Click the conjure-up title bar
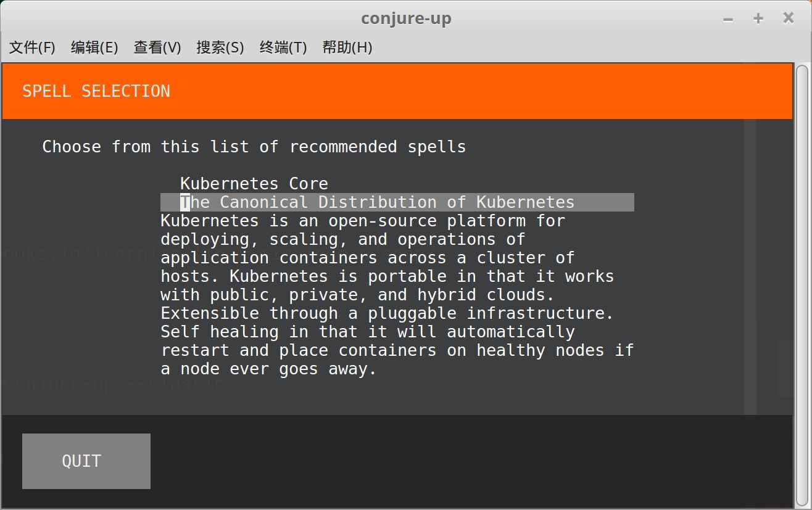The image size is (812, 510). point(406,19)
